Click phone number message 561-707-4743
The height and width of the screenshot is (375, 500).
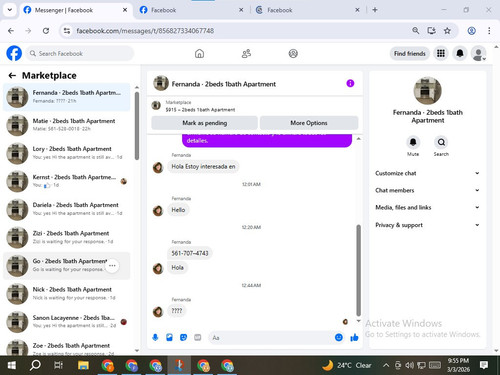[190, 253]
